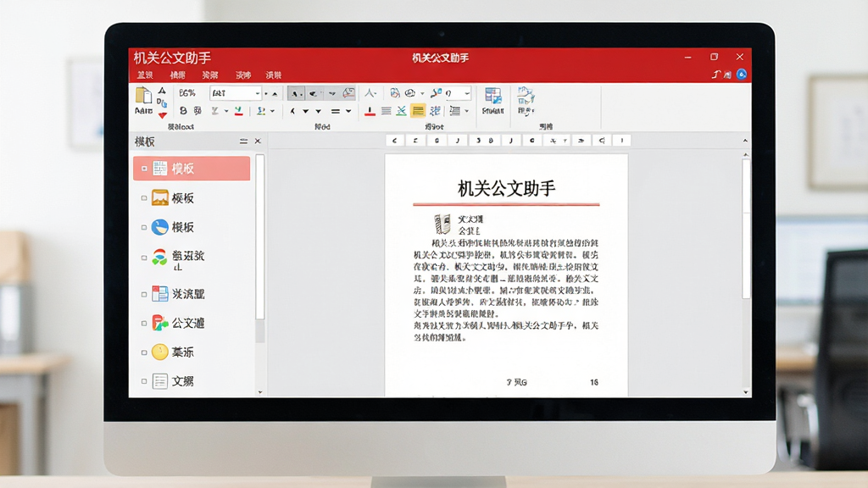Check the box beside the lined document icon
Viewport: 868px width, 488px height.
[x=144, y=381]
